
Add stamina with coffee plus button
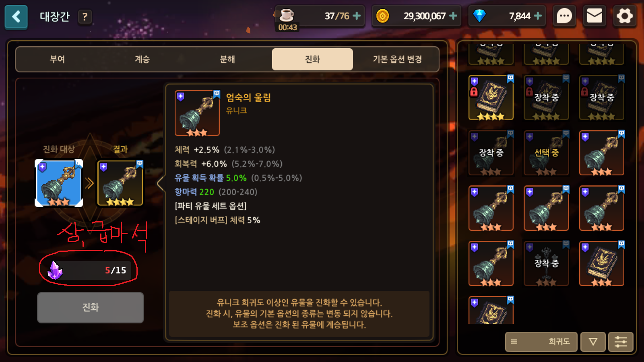356,16
